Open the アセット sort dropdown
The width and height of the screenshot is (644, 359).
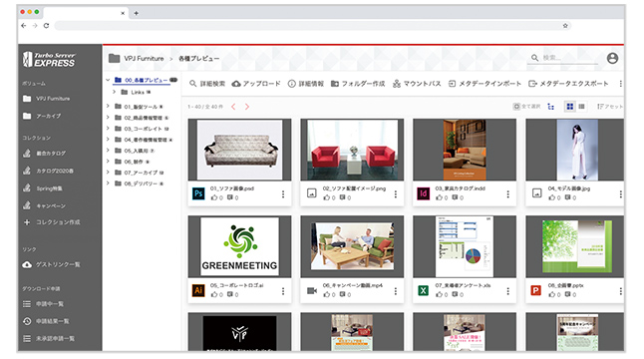610,107
